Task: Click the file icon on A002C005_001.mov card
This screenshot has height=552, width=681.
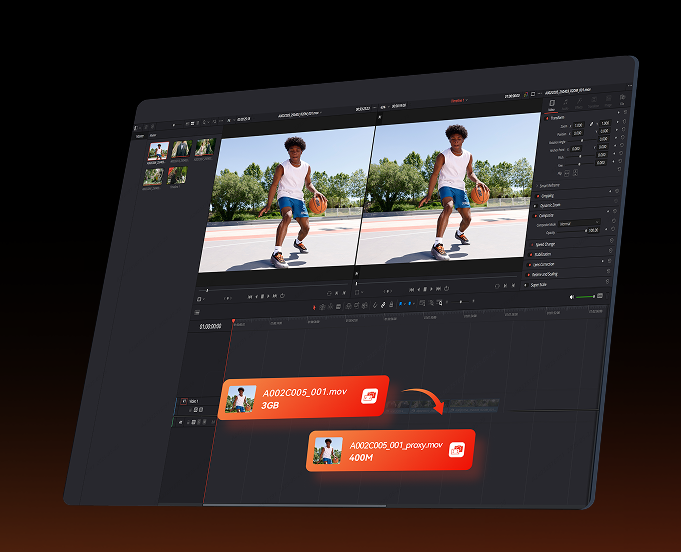Action: [369, 397]
